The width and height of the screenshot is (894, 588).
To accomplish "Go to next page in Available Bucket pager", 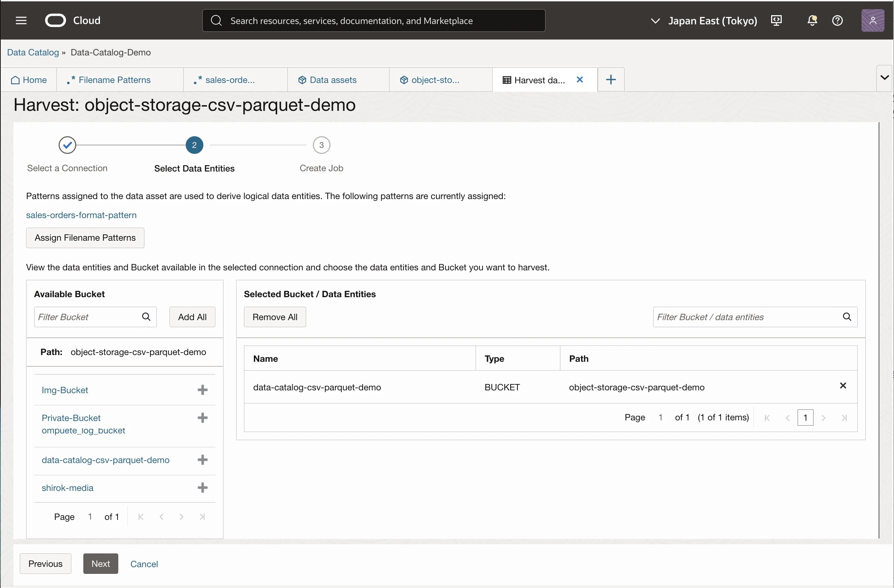I will pos(181,517).
